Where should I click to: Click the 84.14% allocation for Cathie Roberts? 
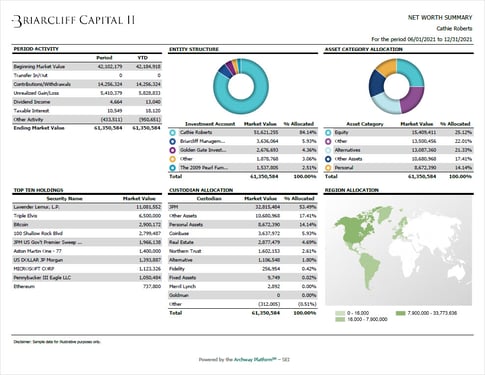[308, 133]
